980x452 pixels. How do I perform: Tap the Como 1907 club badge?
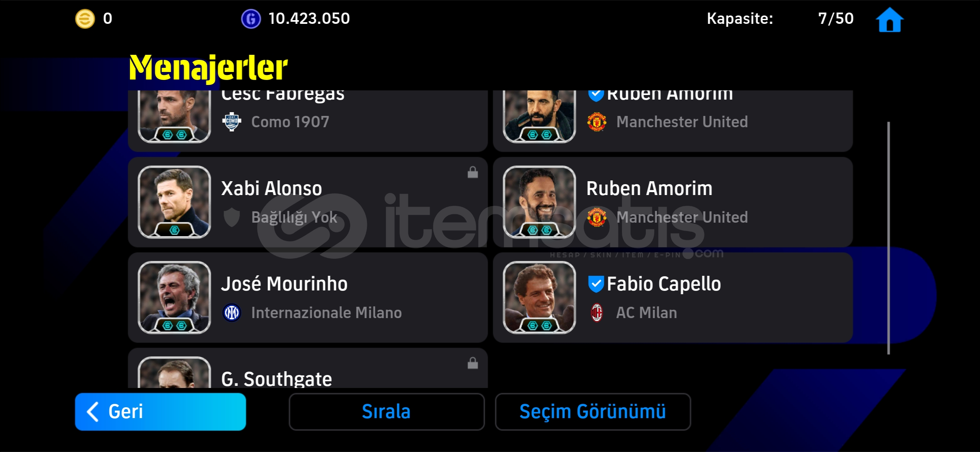(x=232, y=122)
